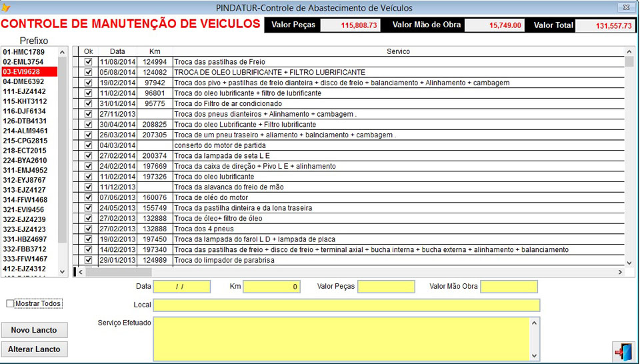Image resolution: width=640 pixels, height=364 pixels.
Task: Click the Data column header
Action: click(117, 51)
